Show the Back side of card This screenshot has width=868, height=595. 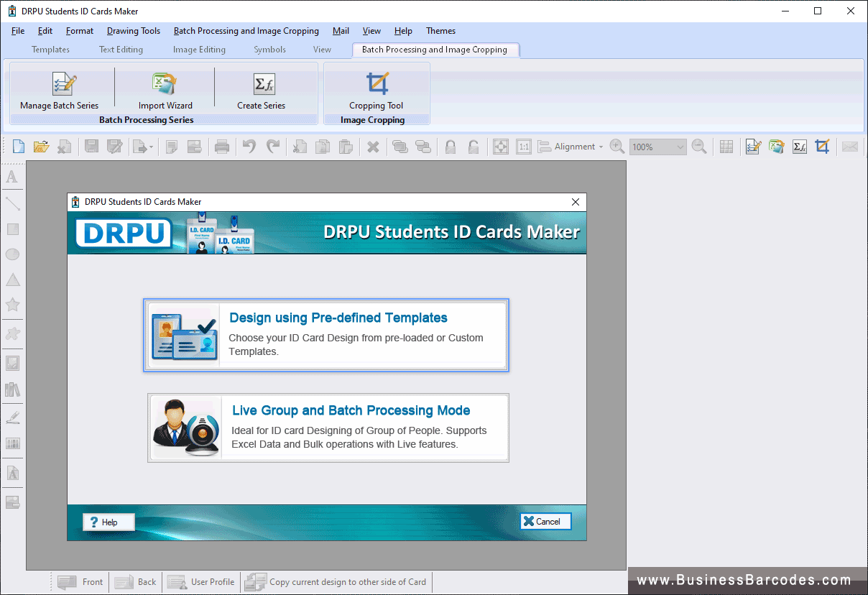pyautogui.click(x=135, y=582)
